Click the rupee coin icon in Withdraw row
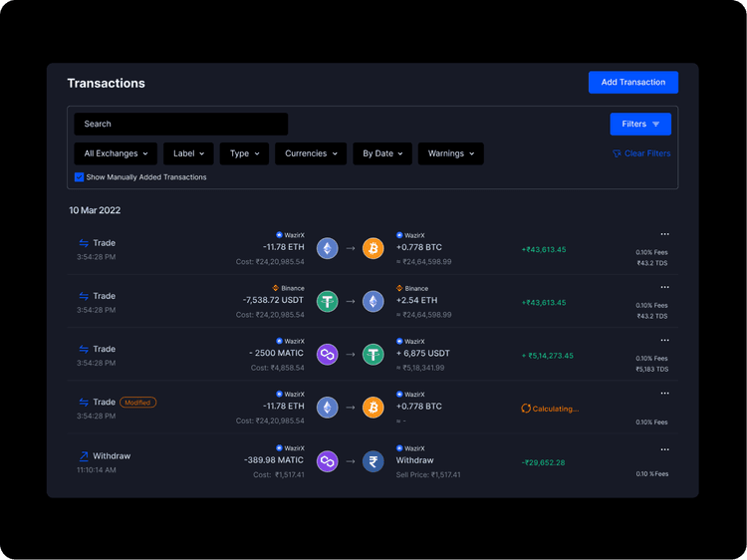 [x=373, y=461]
